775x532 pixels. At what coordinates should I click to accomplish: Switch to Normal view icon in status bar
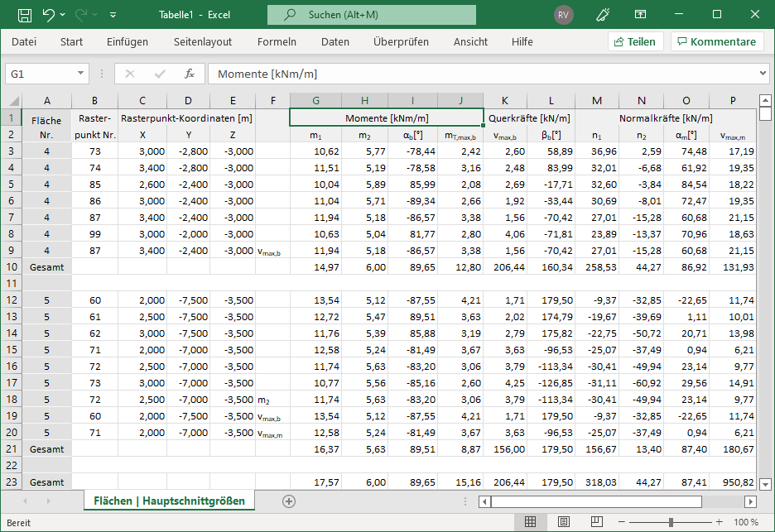(531, 521)
